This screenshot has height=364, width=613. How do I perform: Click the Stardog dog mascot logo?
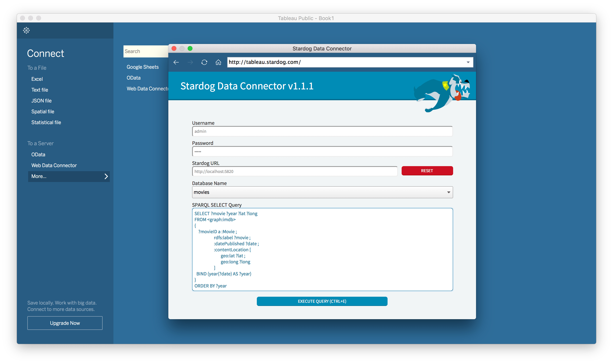pos(442,93)
